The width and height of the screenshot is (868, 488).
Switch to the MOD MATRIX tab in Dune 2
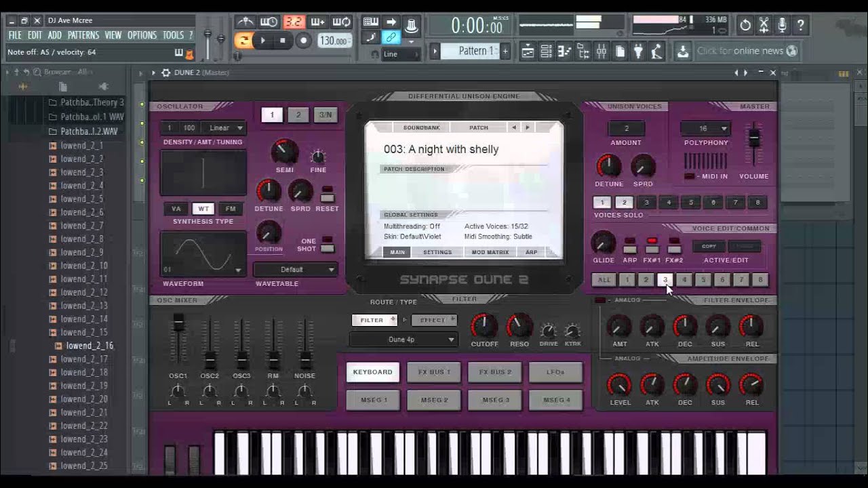(x=490, y=251)
